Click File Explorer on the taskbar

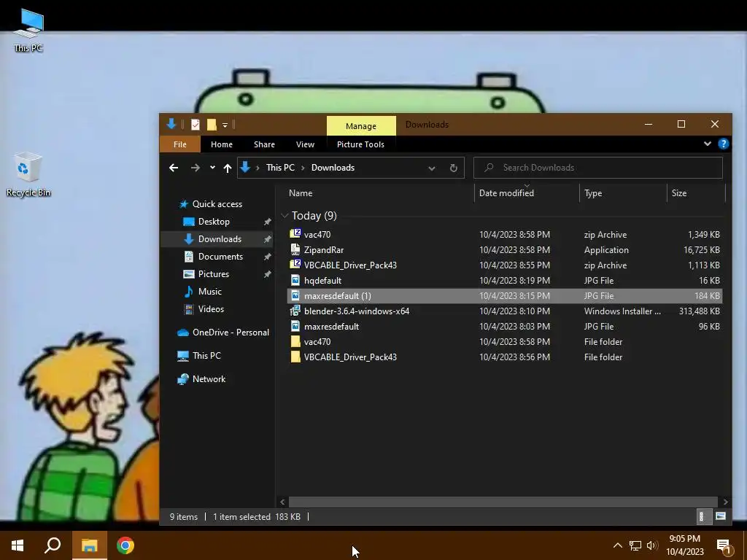89,545
